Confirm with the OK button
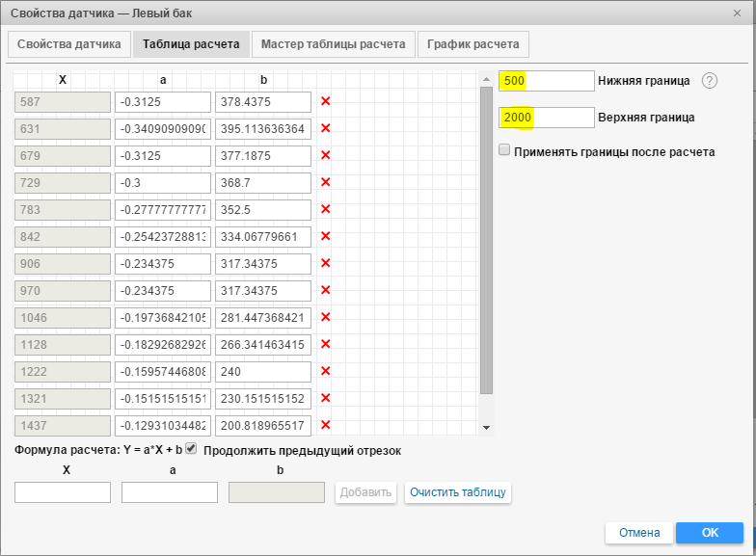 (x=709, y=533)
